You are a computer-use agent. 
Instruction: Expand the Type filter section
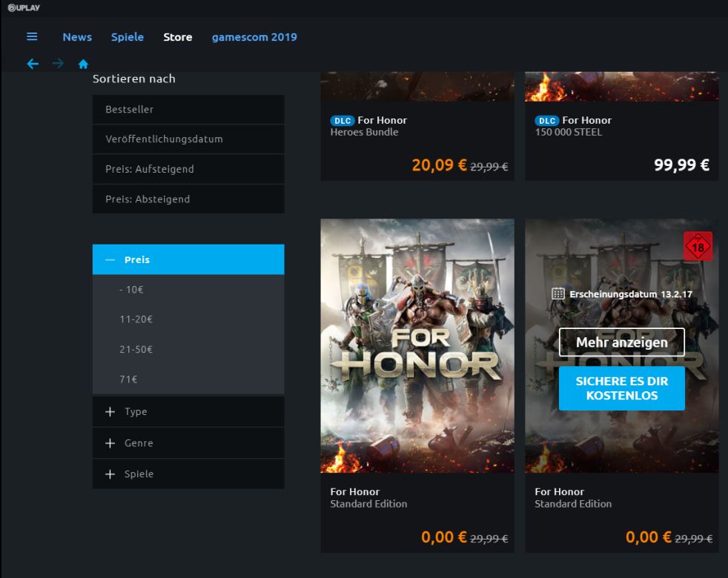click(x=188, y=412)
